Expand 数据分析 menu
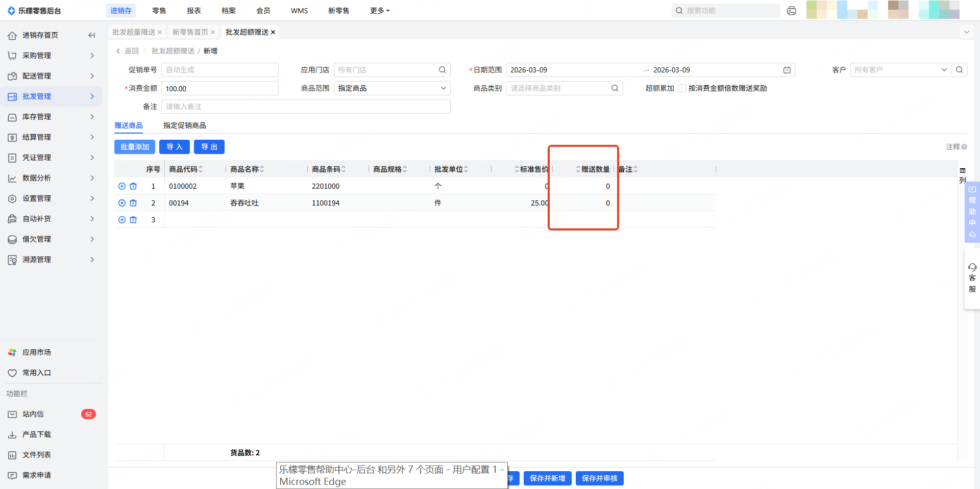Screen dimensions: 980x489 point(51,178)
